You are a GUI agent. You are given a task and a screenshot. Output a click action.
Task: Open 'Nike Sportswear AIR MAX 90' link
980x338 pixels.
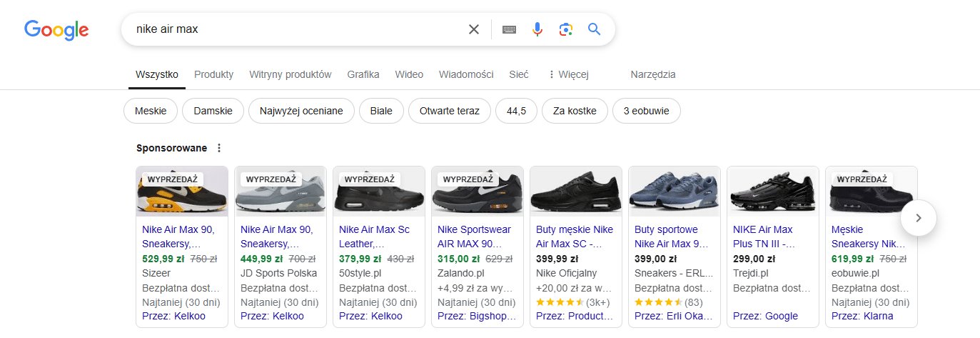(475, 237)
